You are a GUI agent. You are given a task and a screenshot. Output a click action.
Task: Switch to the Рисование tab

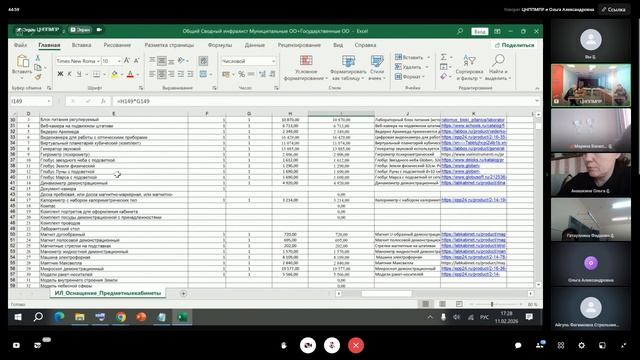tap(117, 45)
